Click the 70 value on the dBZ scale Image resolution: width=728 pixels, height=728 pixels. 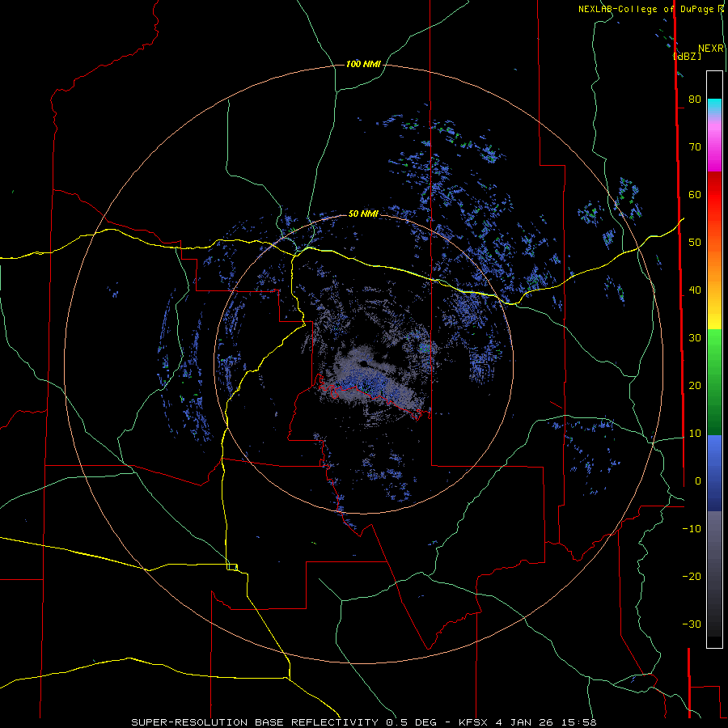(x=695, y=147)
